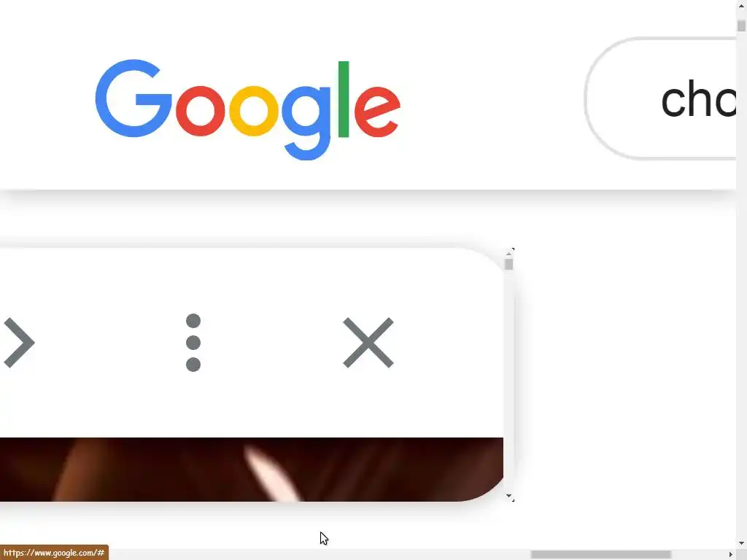The height and width of the screenshot is (560, 747).
Task: Click the preview panel scrollbar track below the thumb
Action: click(508, 381)
